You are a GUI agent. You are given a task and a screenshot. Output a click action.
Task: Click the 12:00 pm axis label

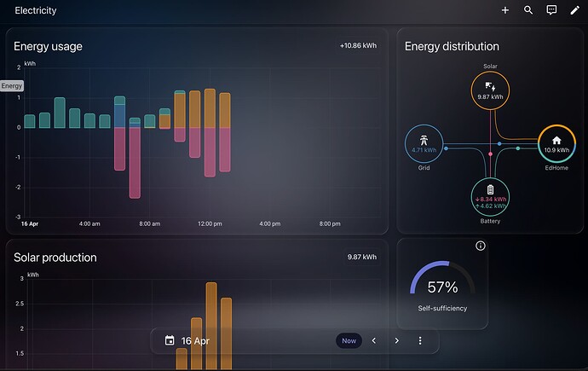pyautogui.click(x=210, y=224)
